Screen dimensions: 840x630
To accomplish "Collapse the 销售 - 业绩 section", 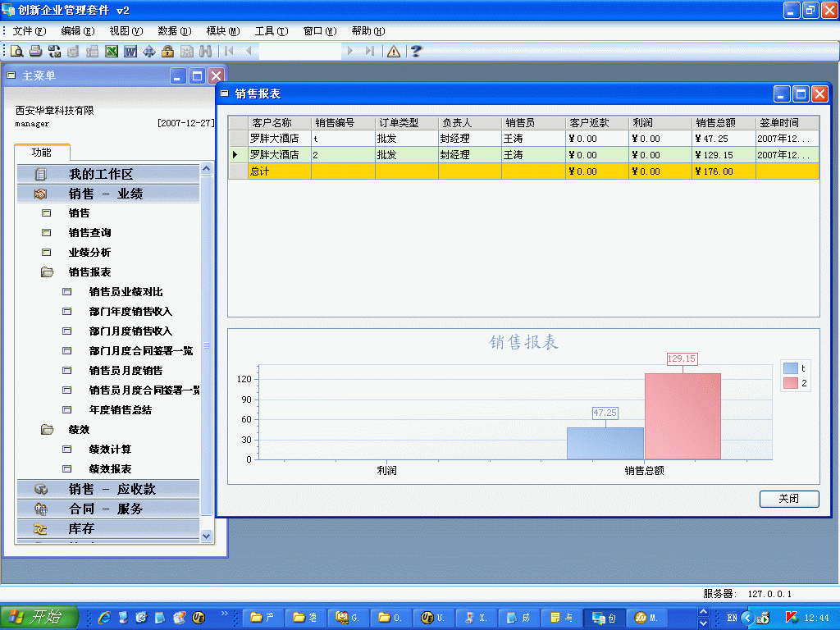I will 108,194.
